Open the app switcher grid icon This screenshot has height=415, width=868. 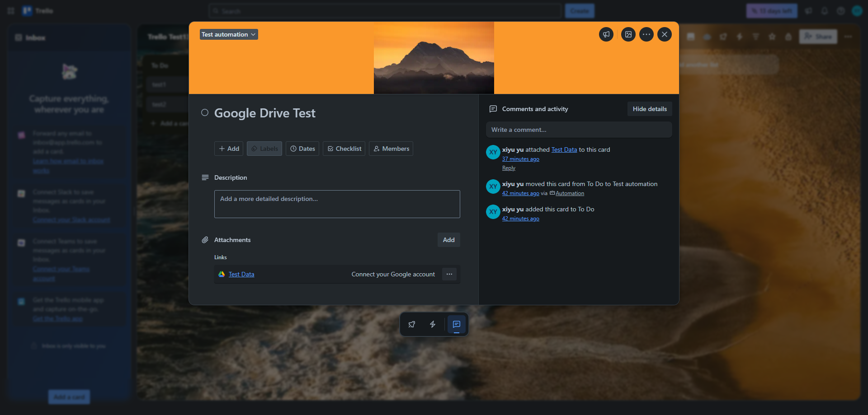click(x=11, y=11)
